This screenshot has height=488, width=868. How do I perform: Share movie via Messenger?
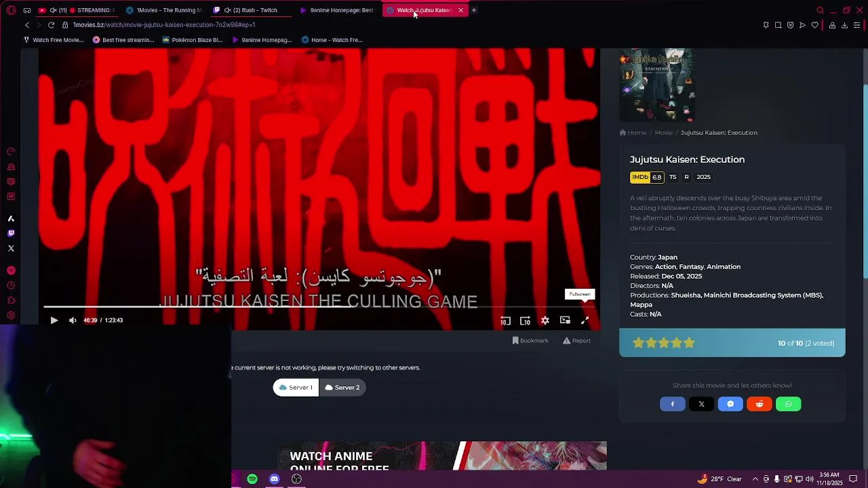coord(730,405)
